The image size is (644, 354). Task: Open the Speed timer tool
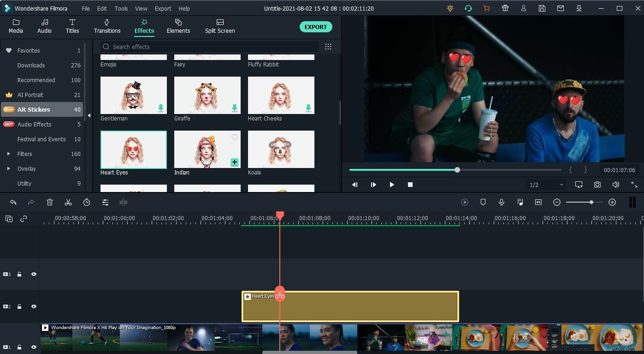(x=87, y=202)
